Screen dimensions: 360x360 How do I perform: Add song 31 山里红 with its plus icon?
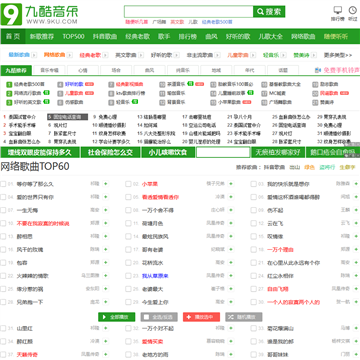(x=105, y=328)
